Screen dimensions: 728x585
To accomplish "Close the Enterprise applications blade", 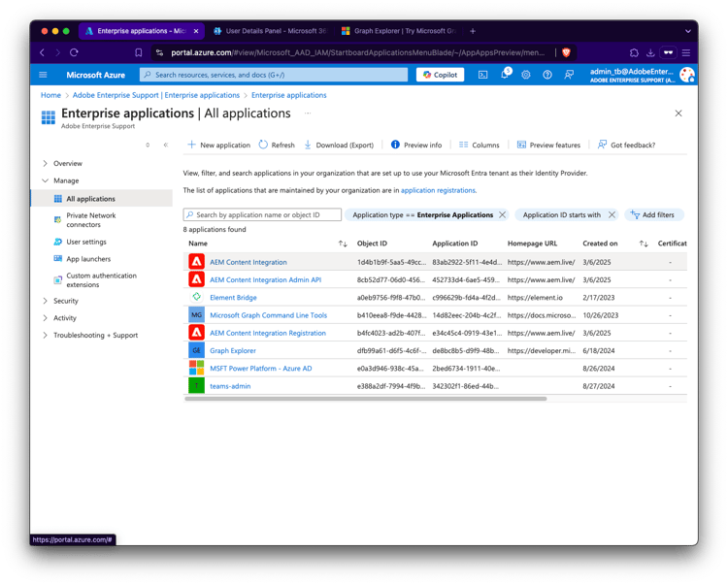I will tap(678, 114).
